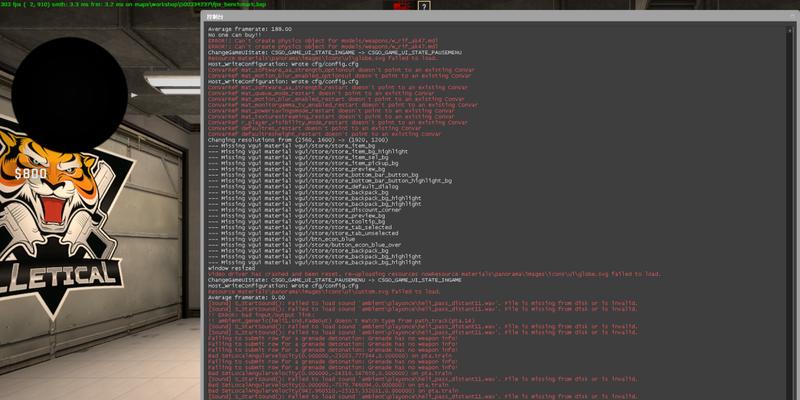
Task: Select the PAUSEMENU -> INGAME ChangeGameUIState line
Action: point(335,280)
